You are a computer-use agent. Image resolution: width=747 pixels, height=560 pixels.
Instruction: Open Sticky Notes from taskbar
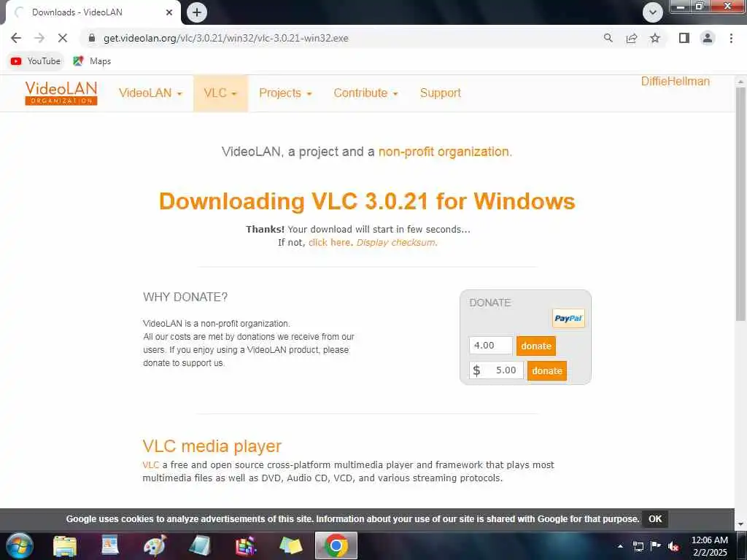[290, 545]
